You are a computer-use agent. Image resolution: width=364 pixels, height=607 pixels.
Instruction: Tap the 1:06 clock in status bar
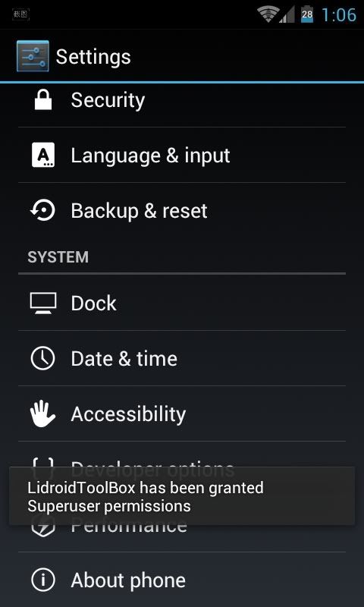tap(339, 14)
